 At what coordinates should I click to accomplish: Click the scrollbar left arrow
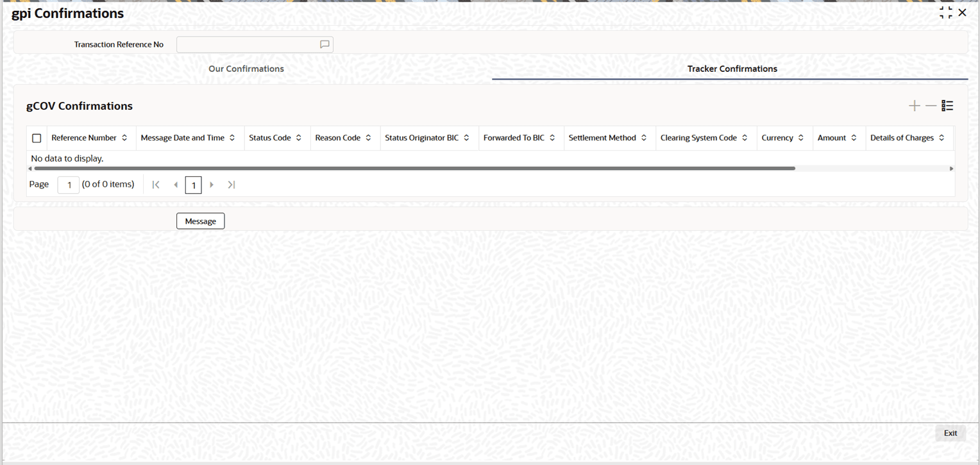click(x=30, y=169)
